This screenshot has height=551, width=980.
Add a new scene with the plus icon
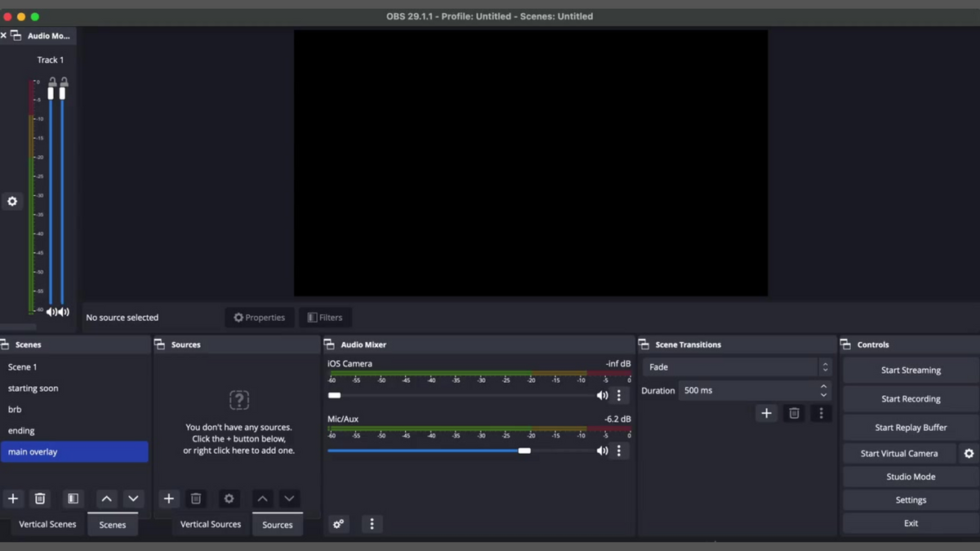coord(12,498)
